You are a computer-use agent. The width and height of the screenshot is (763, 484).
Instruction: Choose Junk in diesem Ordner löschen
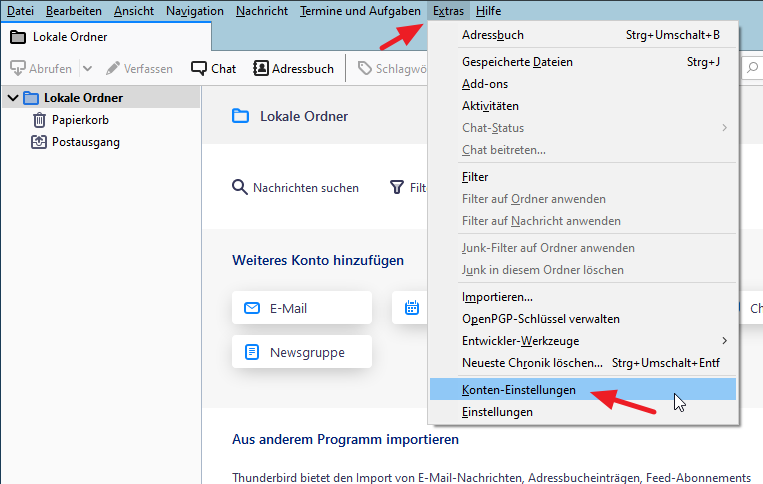tap(583, 270)
